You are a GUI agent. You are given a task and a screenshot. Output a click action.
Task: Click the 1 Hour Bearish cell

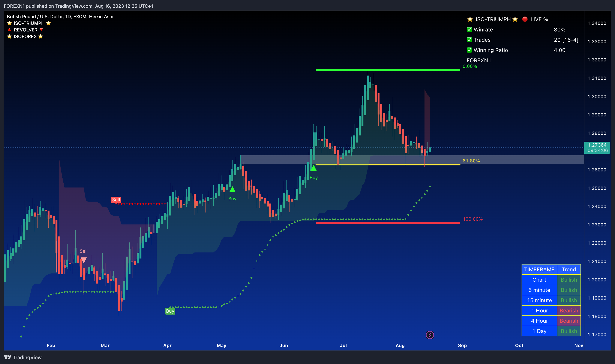(x=568, y=311)
